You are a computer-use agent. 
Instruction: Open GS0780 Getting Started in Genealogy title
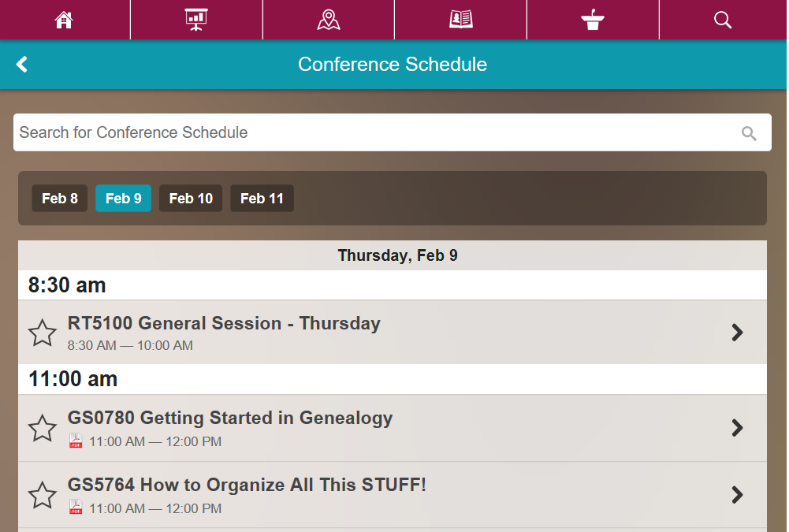230,418
